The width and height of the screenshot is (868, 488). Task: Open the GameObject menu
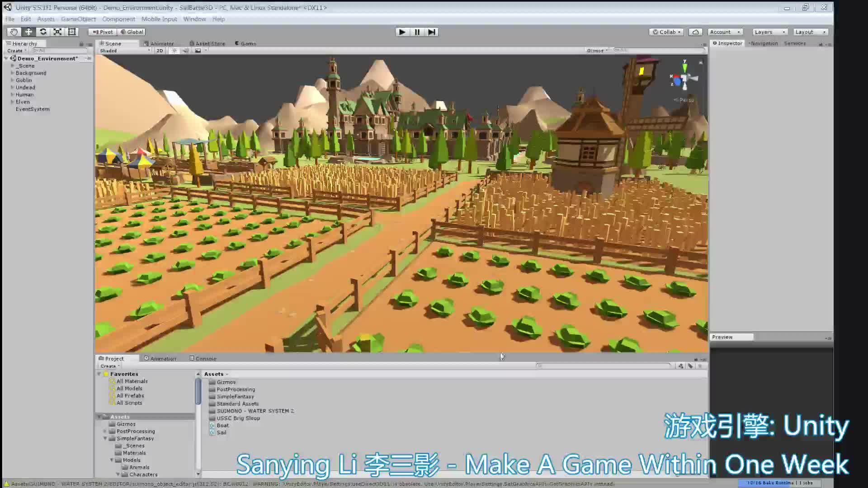[x=78, y=19]
